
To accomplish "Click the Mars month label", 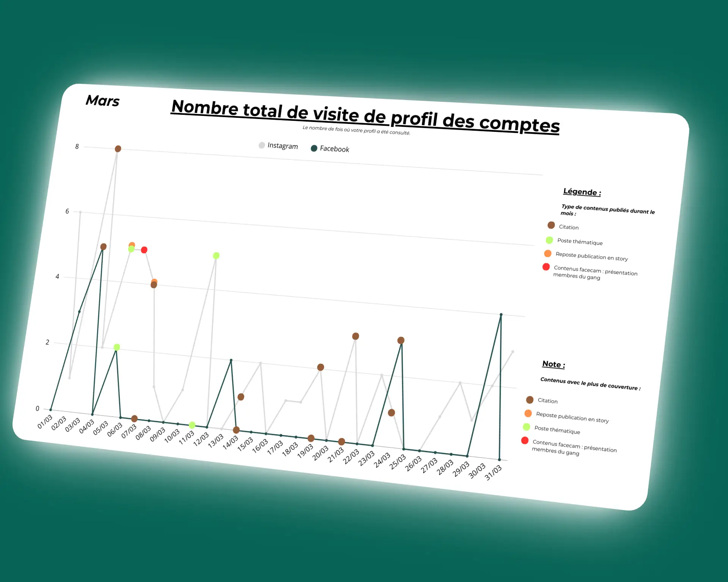I will click(102, 101).
